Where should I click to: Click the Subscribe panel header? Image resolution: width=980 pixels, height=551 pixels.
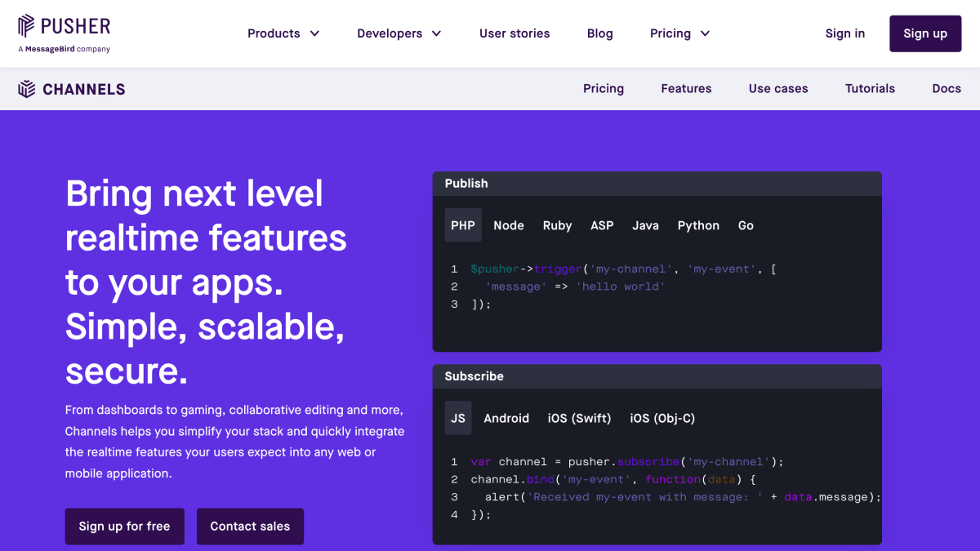click(657, 376)
